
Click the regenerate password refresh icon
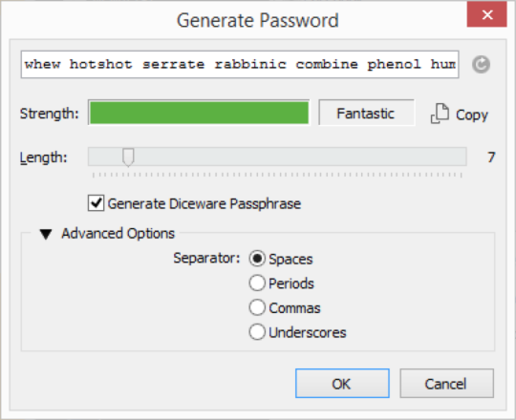pyautogui.click(x=481, y=64)
